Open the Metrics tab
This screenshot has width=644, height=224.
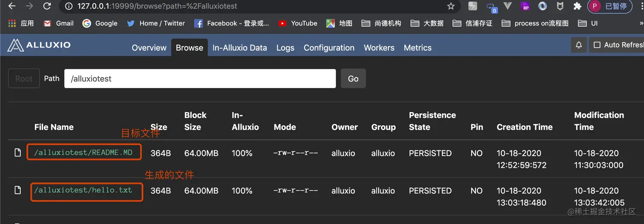pyautogui.click(x=418, y=48)
